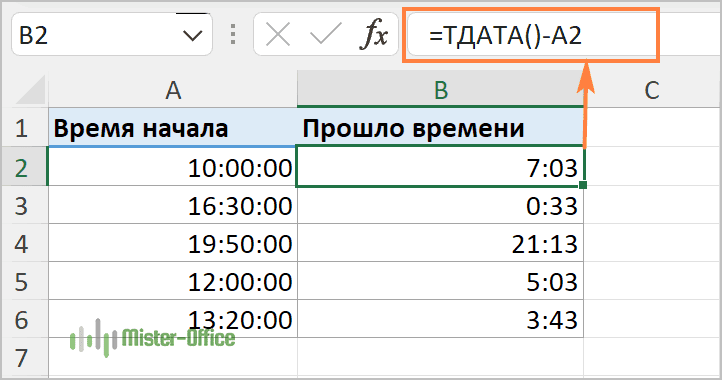722x380 pixels.
Task: Click the fill handle of cell B2
Action: (x=583, y=185)
